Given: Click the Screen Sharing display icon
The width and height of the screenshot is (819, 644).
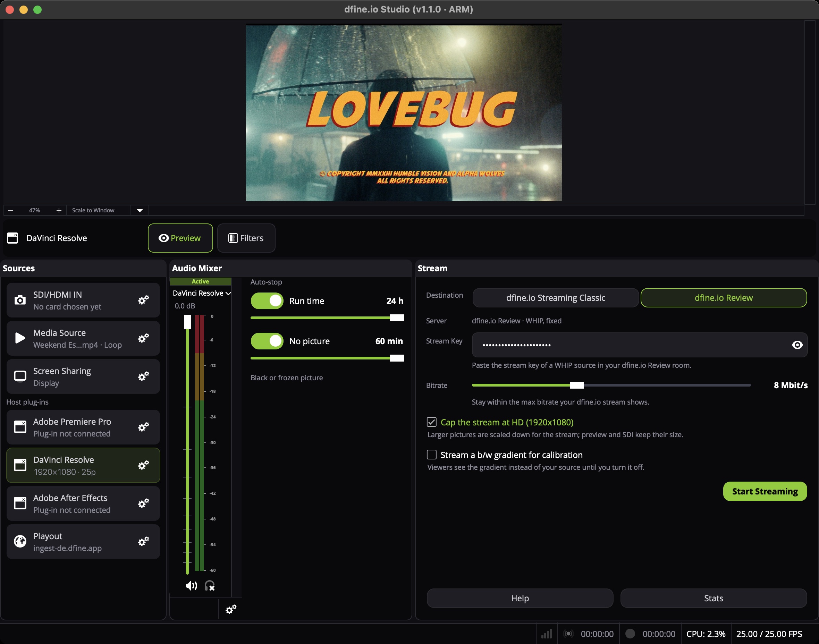Looking at the screenshot, I should pos(20,376).
